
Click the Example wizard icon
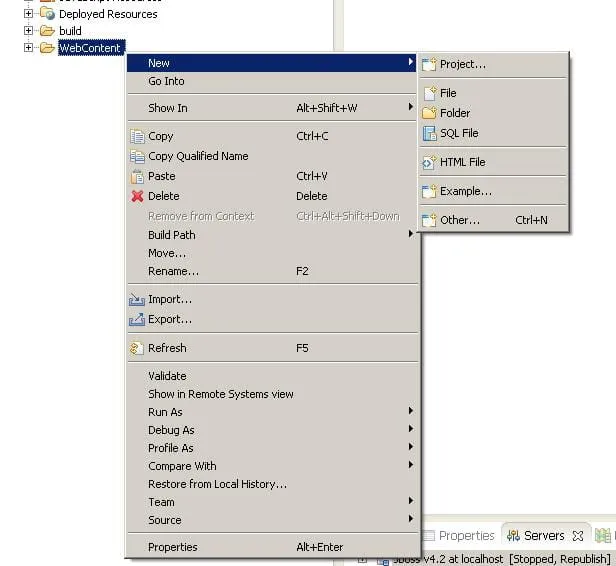coord(429,191)
